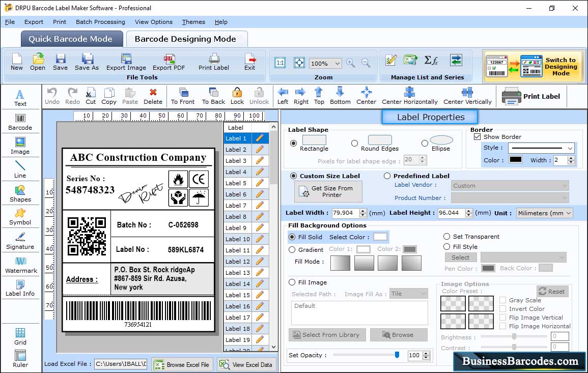Click the View Excel Data button
This screenshot has width=588, height=373.
point(246,364)
